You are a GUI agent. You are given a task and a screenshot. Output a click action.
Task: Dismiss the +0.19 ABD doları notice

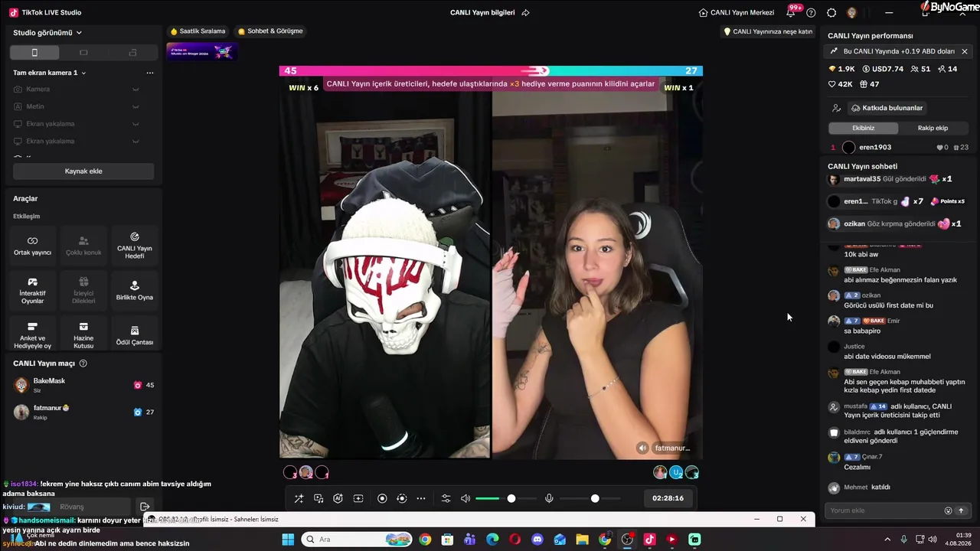pyautogui.click(x=965, y=51)
